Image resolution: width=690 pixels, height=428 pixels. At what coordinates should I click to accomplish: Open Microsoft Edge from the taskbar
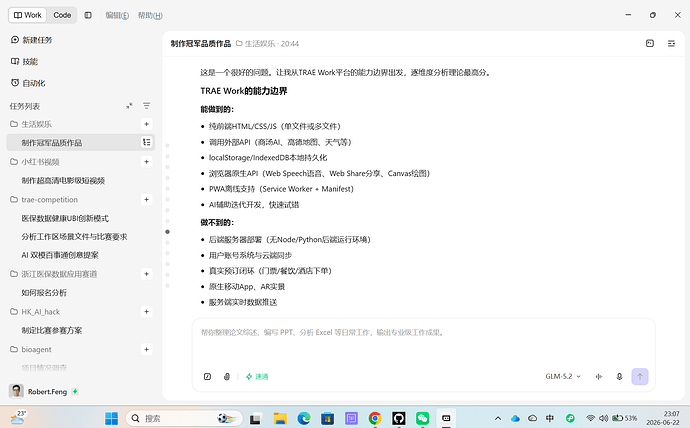pos(304,418)
